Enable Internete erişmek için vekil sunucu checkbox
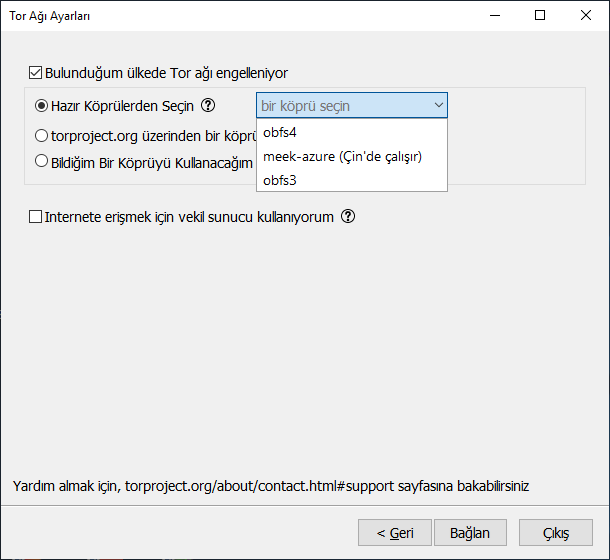 [x=37, y=216]
